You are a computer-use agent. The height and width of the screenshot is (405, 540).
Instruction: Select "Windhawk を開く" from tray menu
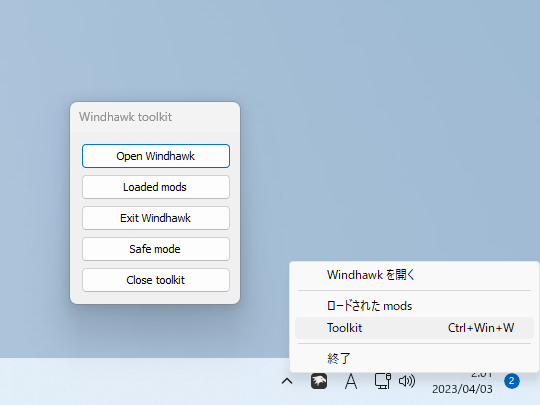click(414, 275)
